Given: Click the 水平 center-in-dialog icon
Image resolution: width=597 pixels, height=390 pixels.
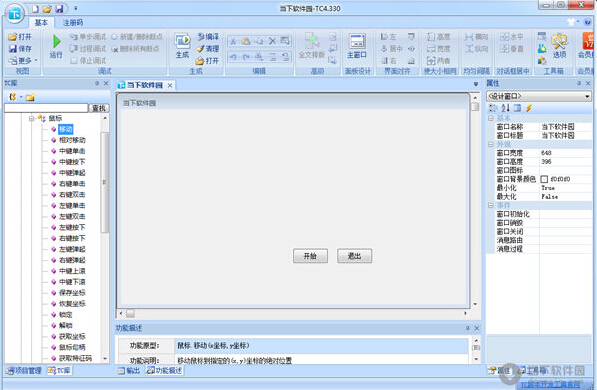Looking at the screenshot, I should pos(504,37).
